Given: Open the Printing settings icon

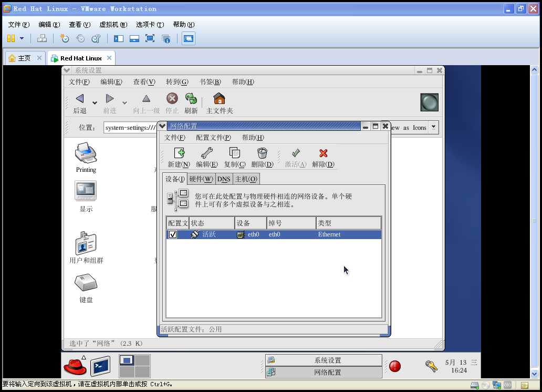Looking at the screenshot, I should click(86, 152).
